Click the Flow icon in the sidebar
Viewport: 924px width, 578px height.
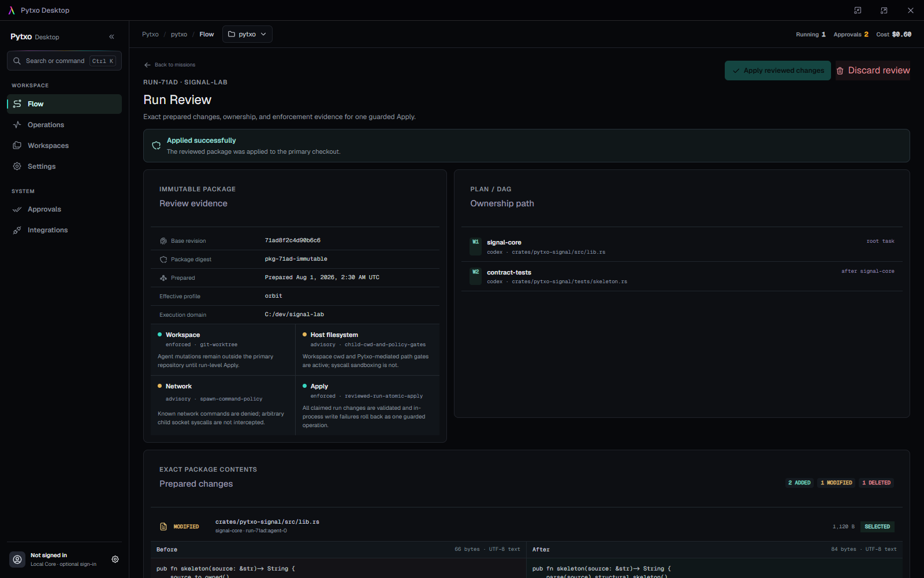pos(17,104)
